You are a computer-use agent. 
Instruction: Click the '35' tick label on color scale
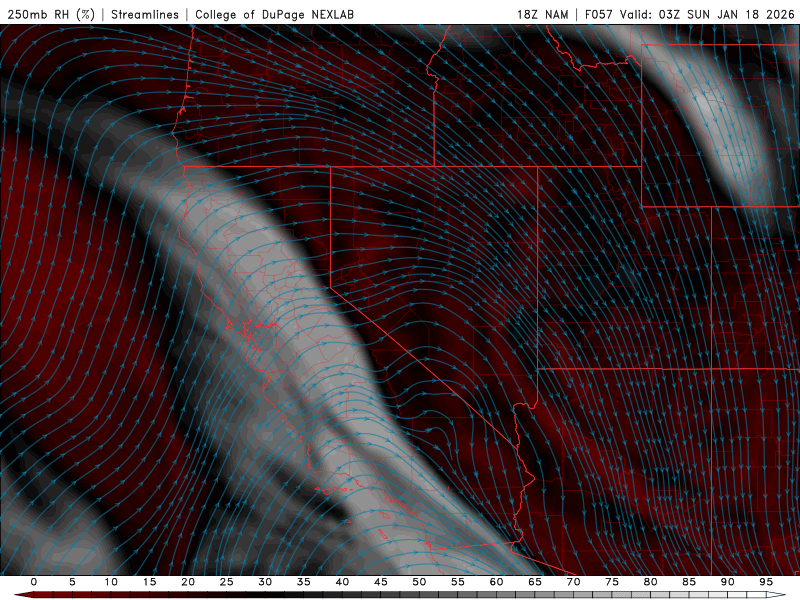pos(303,582)
